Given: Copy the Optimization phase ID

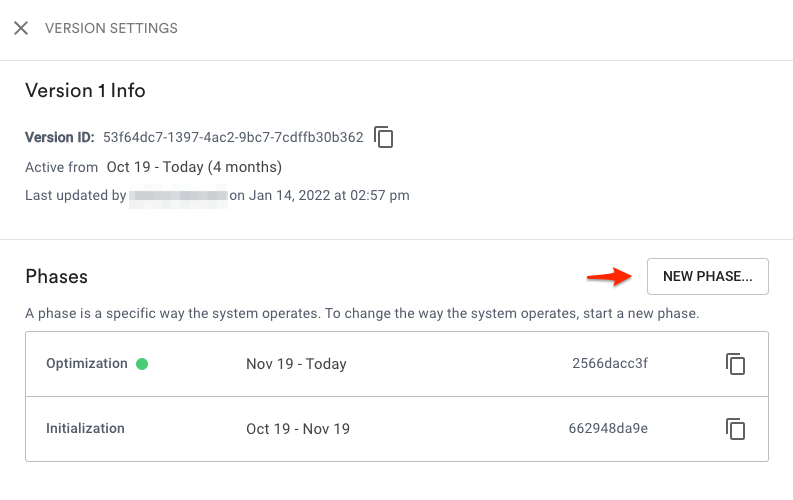Looking at the screenshot, I should click(x=735, y=363).
